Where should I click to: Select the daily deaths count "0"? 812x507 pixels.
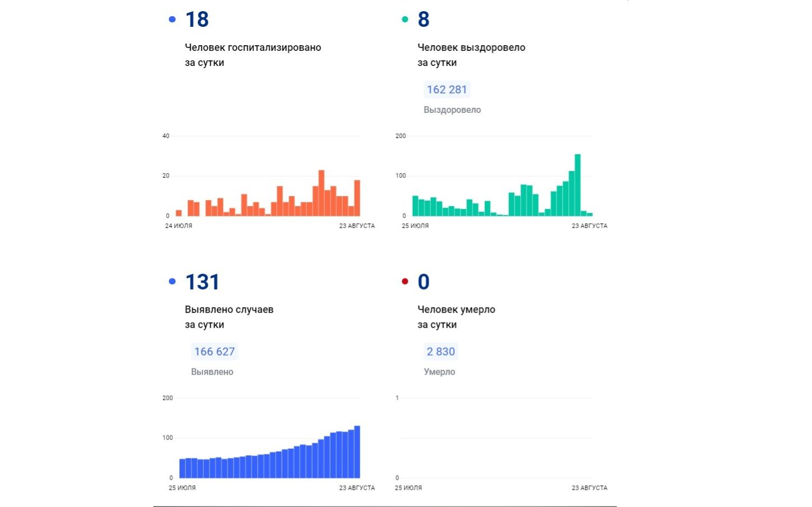click(x=424, y=282)
